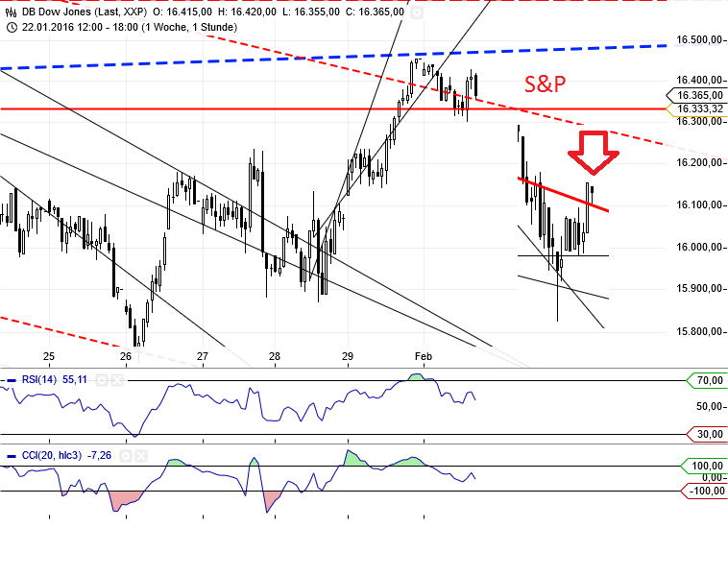
Task: Select the DB Dow Jones (Last, XXP) title
Action: click(85, 12)
